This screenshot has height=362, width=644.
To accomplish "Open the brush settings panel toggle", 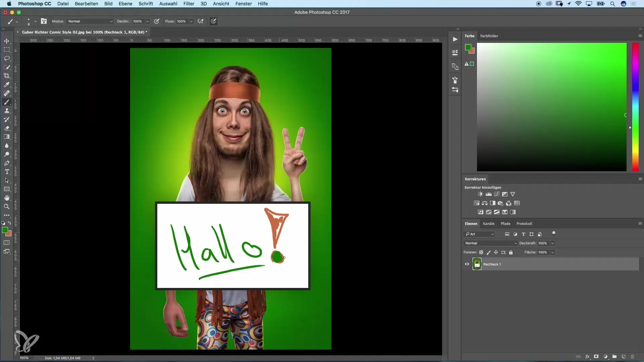I will (x=44, y=21).
